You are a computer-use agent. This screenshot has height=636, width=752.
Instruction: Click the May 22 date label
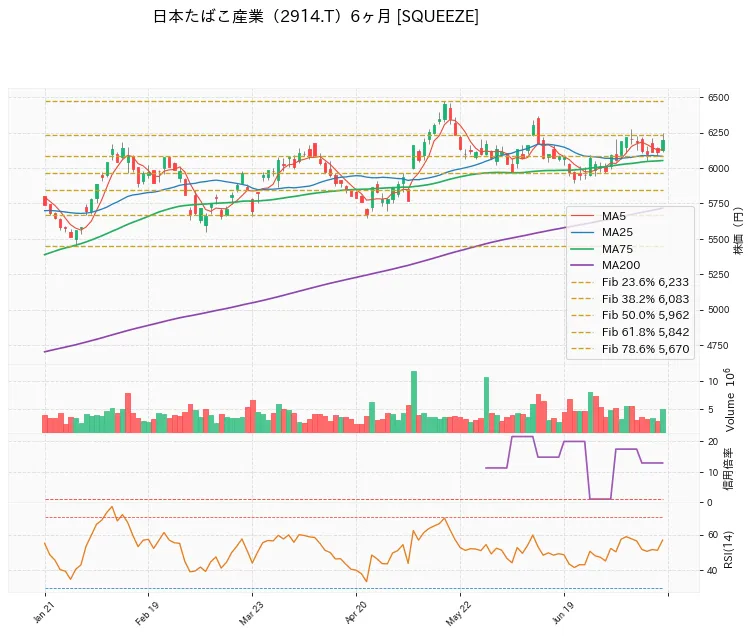(458, 614)
